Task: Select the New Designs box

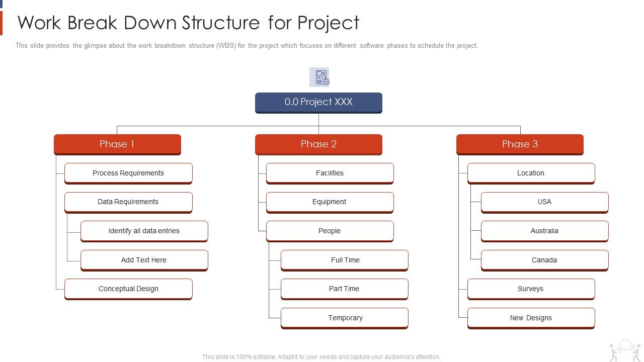Action: (x=531, y=318)
